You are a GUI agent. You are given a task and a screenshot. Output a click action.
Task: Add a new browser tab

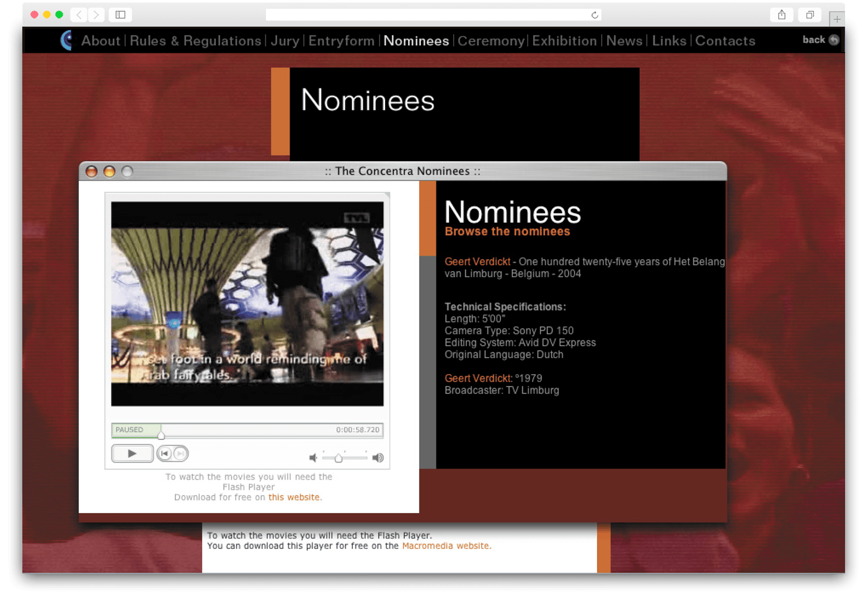click(836, 19)
